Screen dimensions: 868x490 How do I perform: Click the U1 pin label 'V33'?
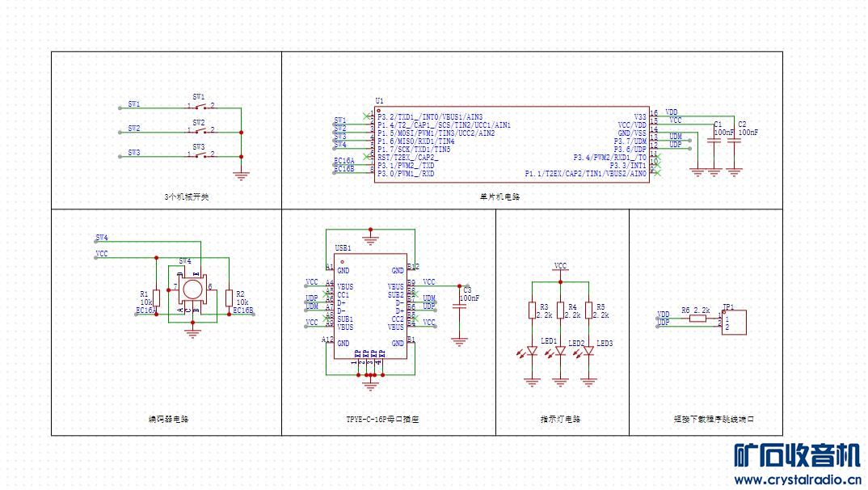click(x=640, y=116)
